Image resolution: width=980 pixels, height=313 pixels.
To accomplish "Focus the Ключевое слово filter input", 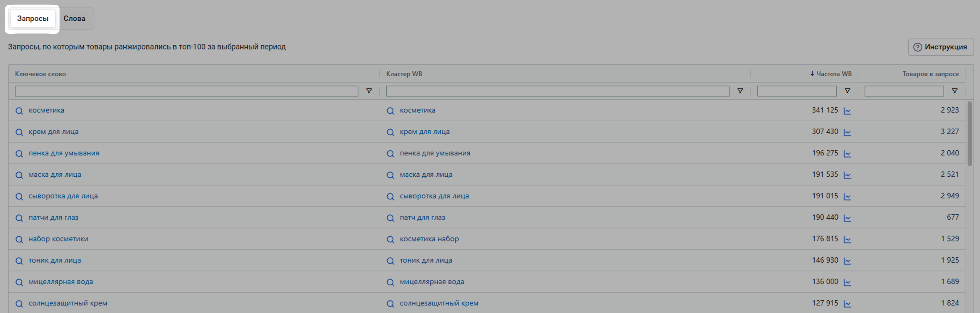I will [186, 91].
